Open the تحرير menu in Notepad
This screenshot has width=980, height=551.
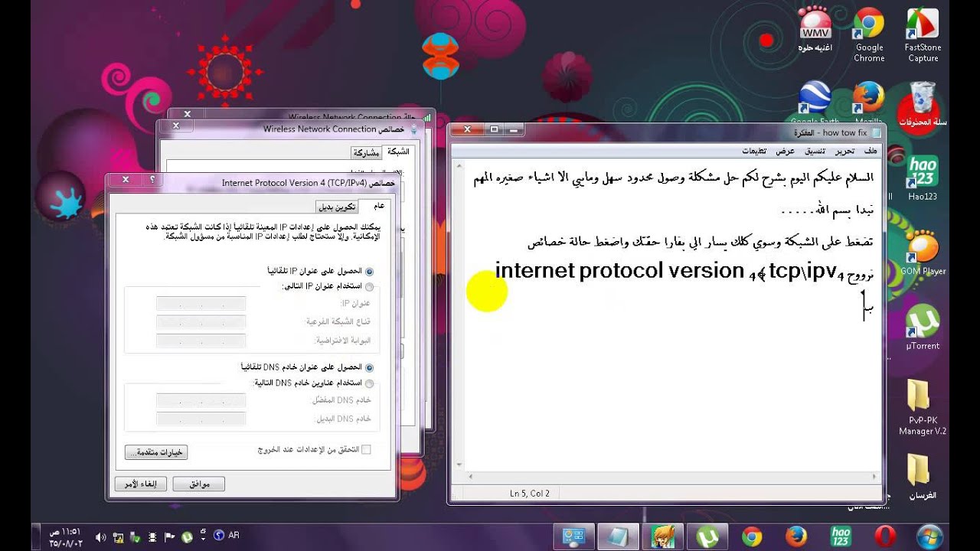click(844, 151)
